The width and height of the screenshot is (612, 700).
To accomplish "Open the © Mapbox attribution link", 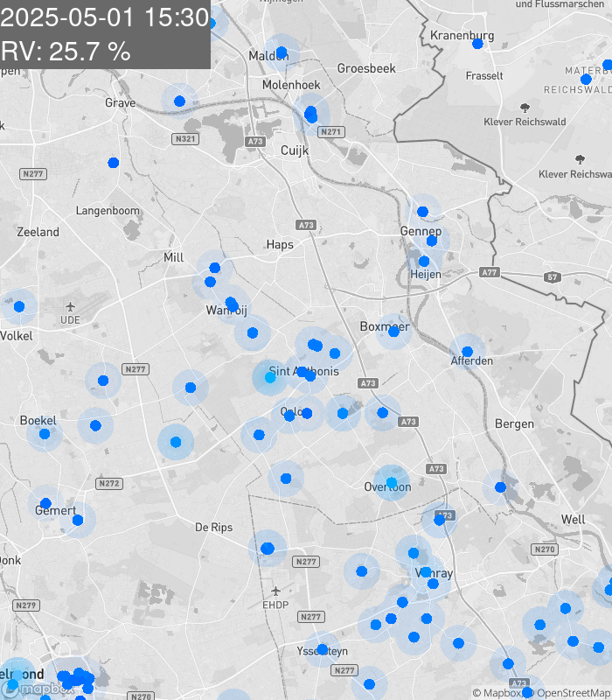I will [495, 693].
